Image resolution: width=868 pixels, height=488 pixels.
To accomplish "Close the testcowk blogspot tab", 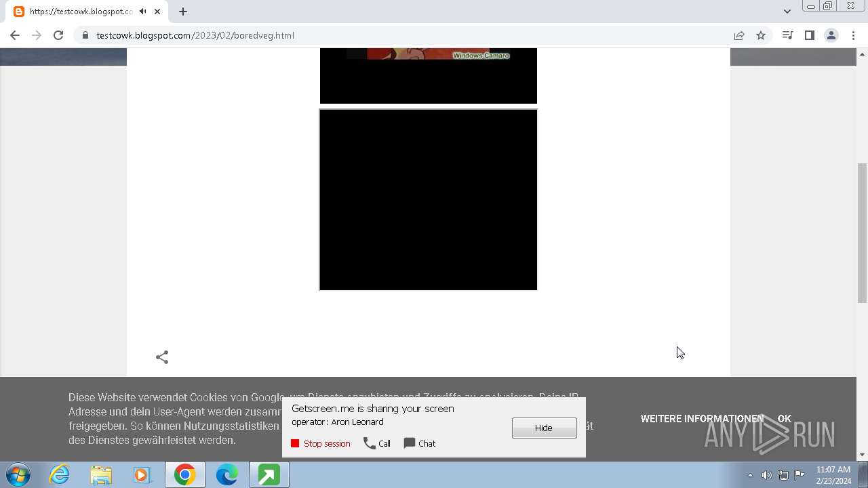I will 157,12.
